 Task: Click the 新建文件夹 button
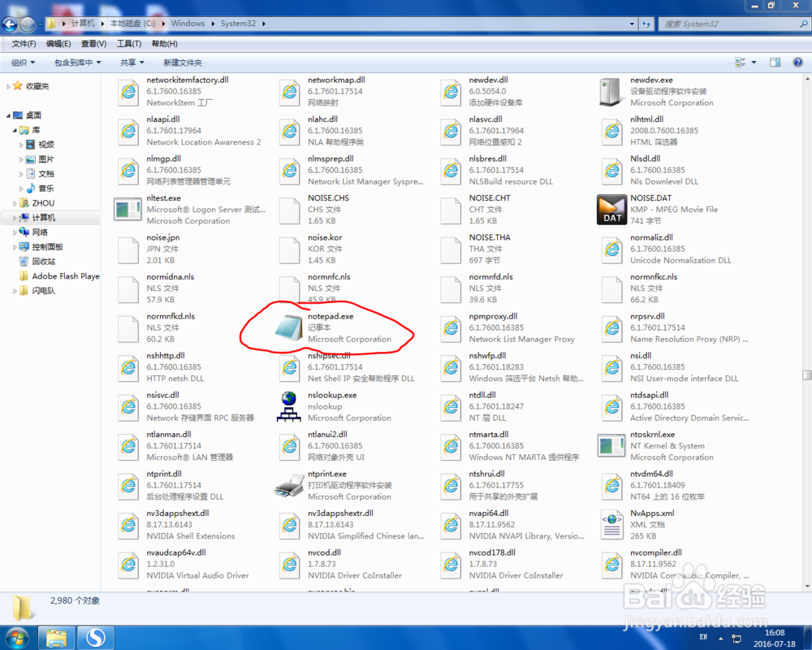click(183, 63)
